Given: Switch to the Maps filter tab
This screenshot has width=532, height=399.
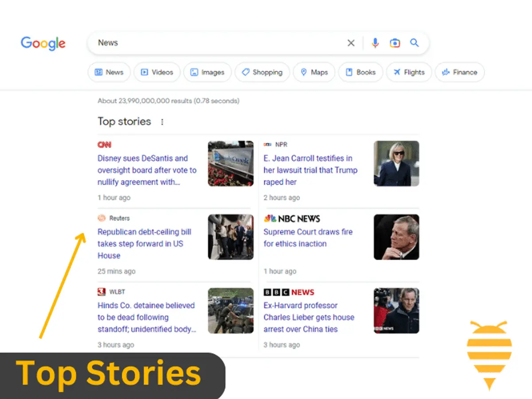Looking at the screenshot, I should point(314,72).
